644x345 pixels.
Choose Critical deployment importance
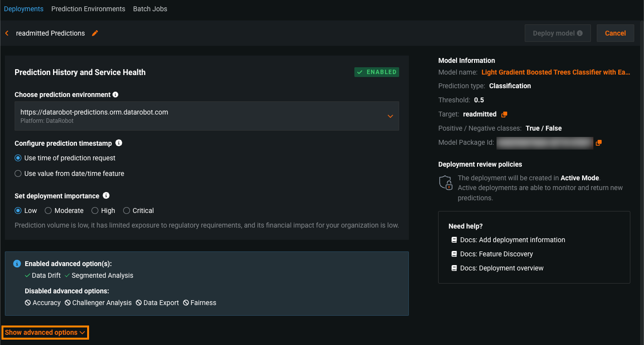(127, 211)
